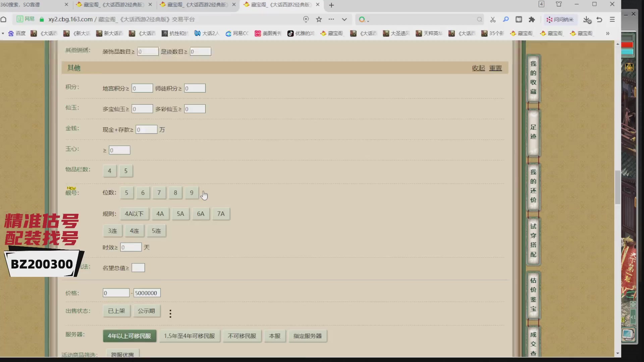Click the downloads icon in toolbar
The width and height of the screenshot is (644, 362).
(x=587, y=19)
